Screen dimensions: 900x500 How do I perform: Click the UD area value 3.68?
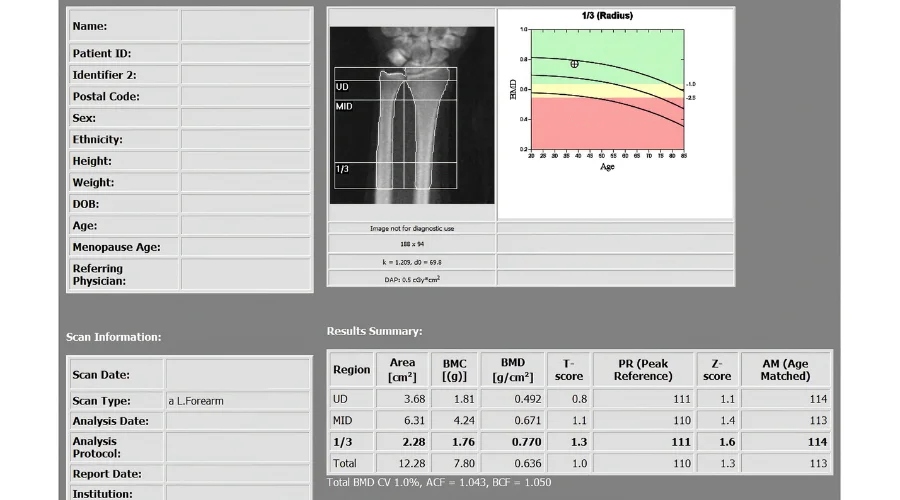[414, 399]
